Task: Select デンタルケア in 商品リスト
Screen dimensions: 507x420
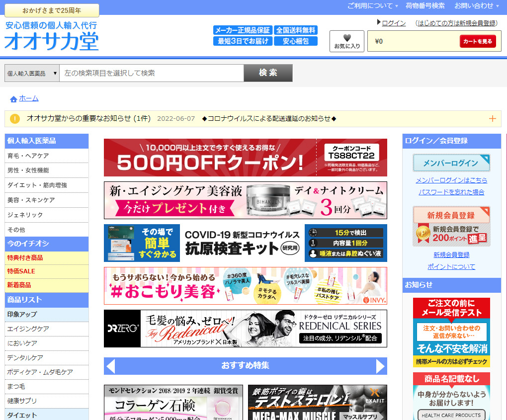Action: point(47,358)
